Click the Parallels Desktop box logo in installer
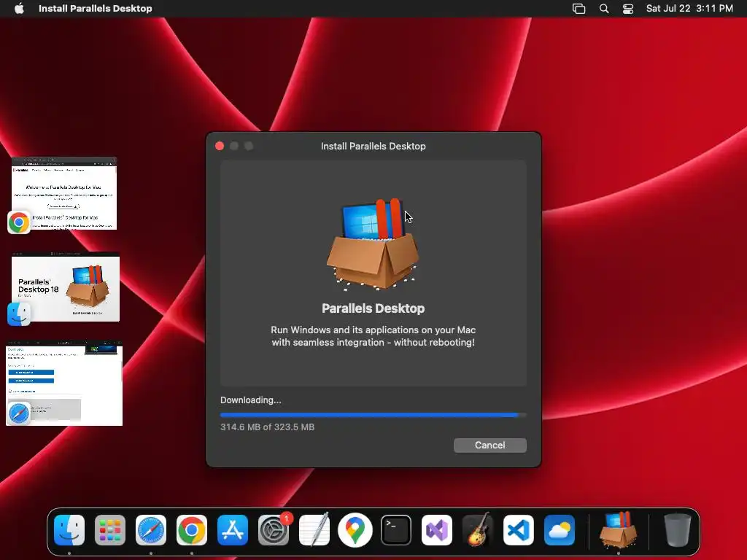 (x=373, y=244)
